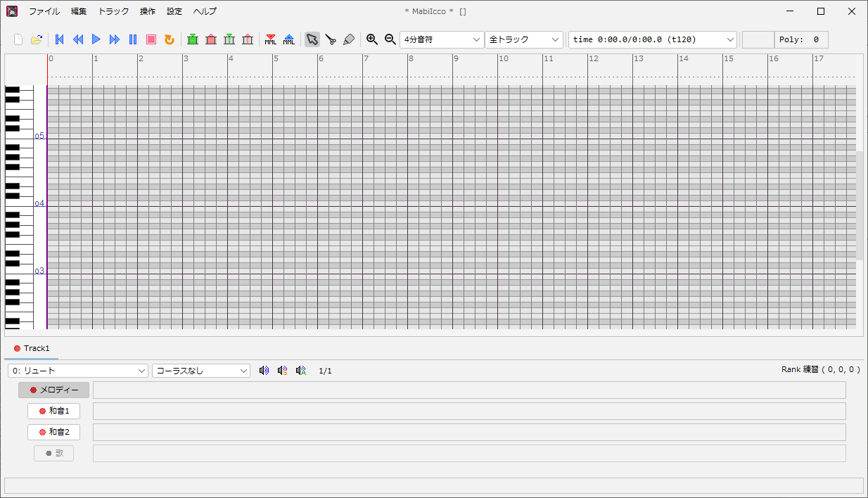Click the 和音1 part button
The image size is (868, 498).
click(53, 411)
